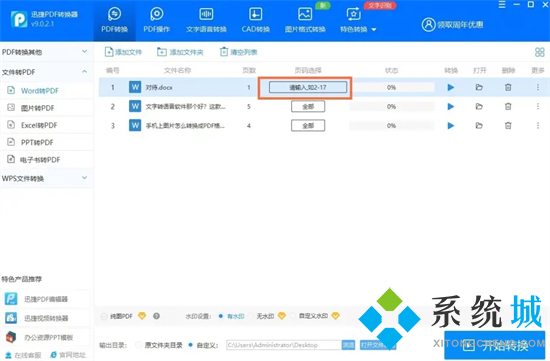Choose 自定义 output directory option
This screenshot has height=361, width=550.
point(190,345)
